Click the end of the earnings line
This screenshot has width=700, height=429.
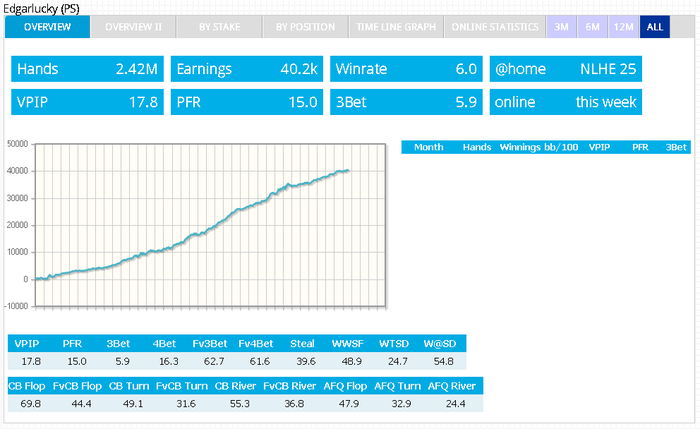348,171
